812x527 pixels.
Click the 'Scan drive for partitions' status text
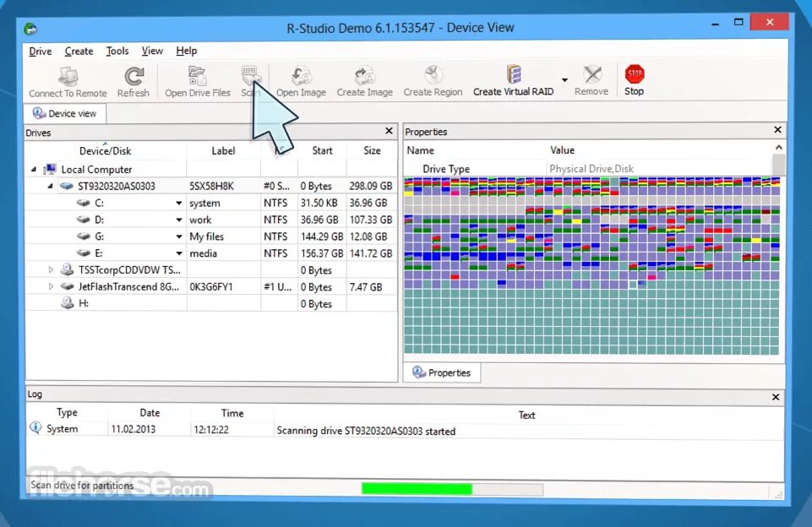click(x=82, y=485)
